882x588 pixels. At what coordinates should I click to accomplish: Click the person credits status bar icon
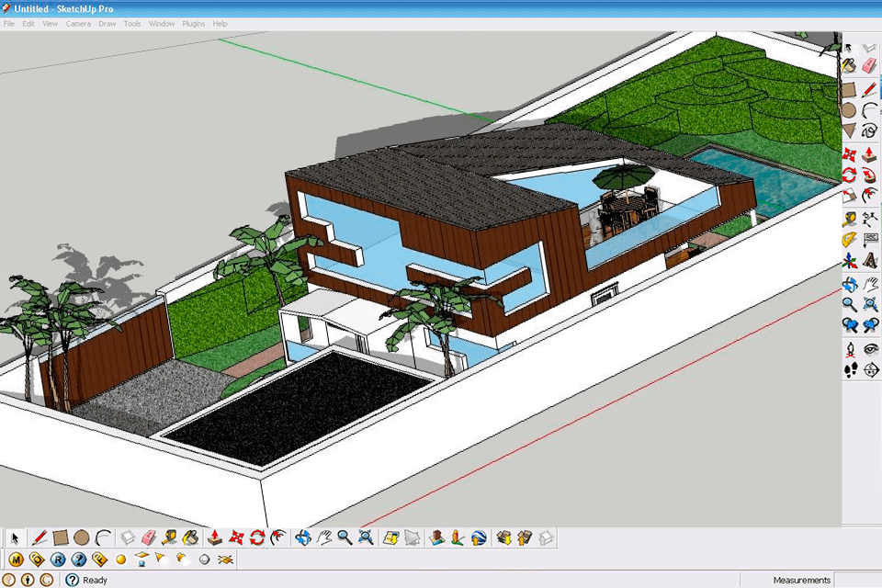[x=28, y=580]
